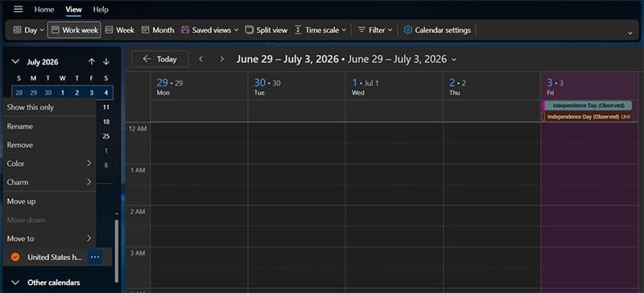Choose Show this only from context menu
This screenshot has height=293, width=644.
tap(50, 107)
